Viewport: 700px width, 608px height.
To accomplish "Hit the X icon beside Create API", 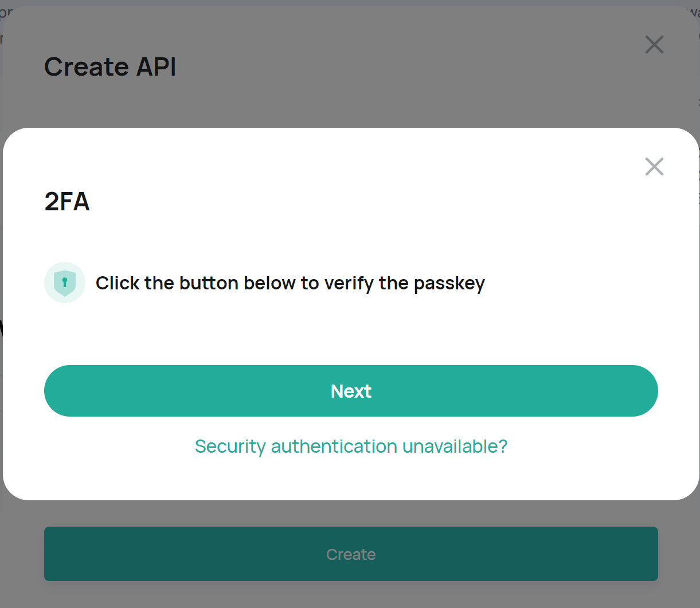I will click(x=654, y=45).
